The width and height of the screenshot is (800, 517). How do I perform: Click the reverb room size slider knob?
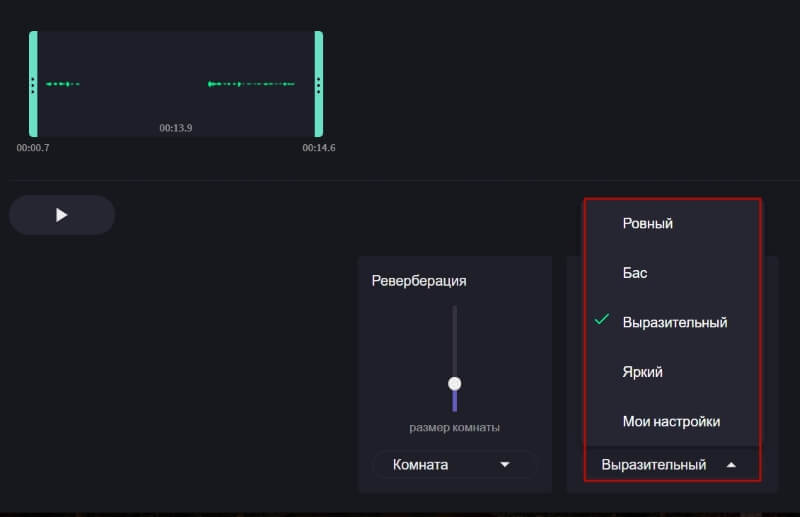click(455, 383)
